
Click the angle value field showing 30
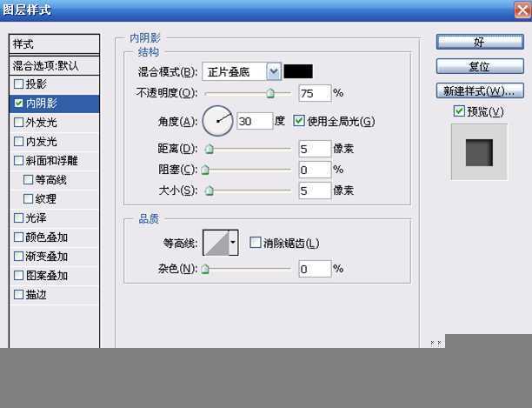255,121
